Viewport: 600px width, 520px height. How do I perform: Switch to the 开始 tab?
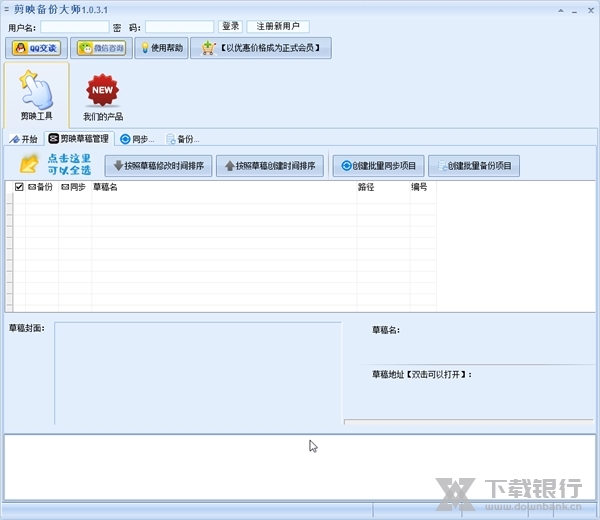pos(24,139)
